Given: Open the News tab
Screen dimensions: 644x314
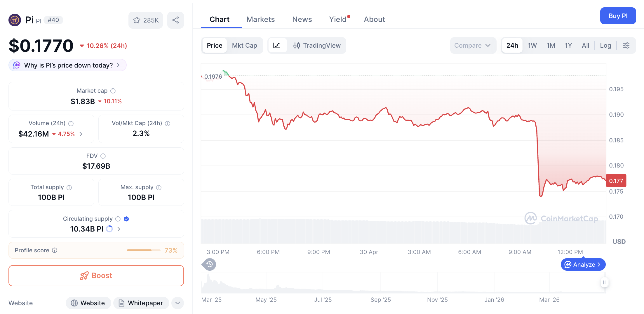Looking at the screenshot, I should 302,19.
